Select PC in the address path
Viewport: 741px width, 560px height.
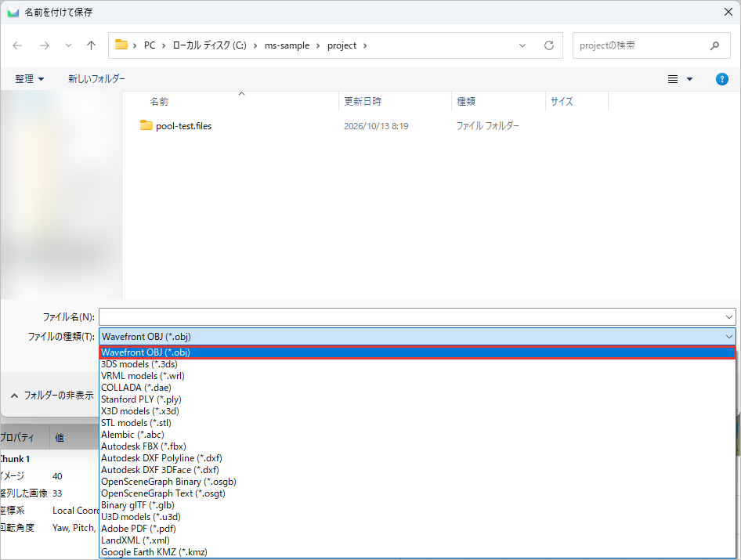[x=150, y=45]
